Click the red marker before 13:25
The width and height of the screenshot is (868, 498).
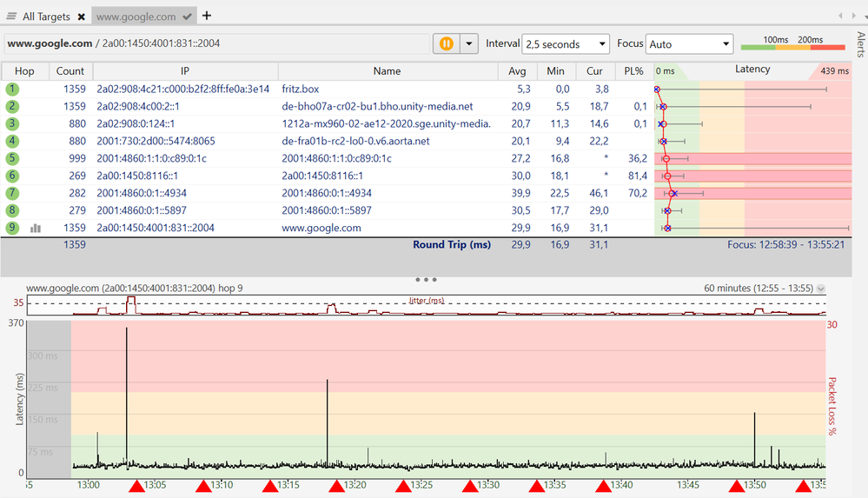403,486
